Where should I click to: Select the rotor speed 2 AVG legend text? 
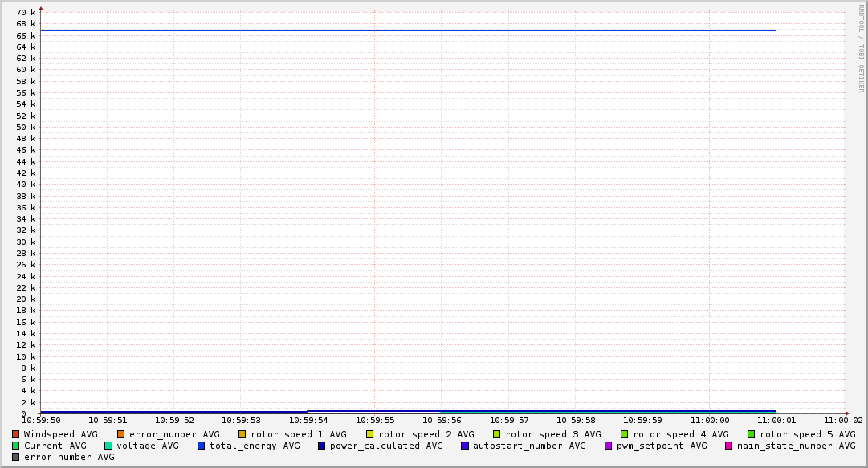(x=426, y=434)
